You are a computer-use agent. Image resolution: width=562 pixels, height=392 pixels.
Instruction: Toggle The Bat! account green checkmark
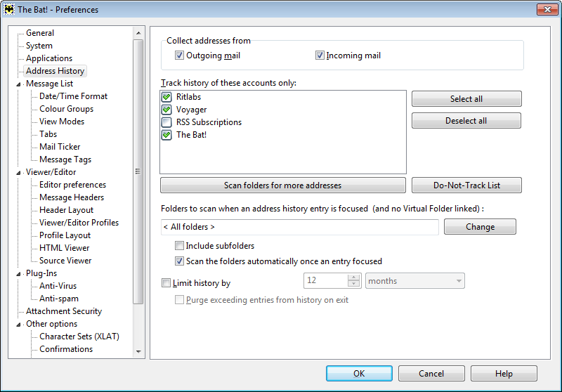(x=166, y=135)
